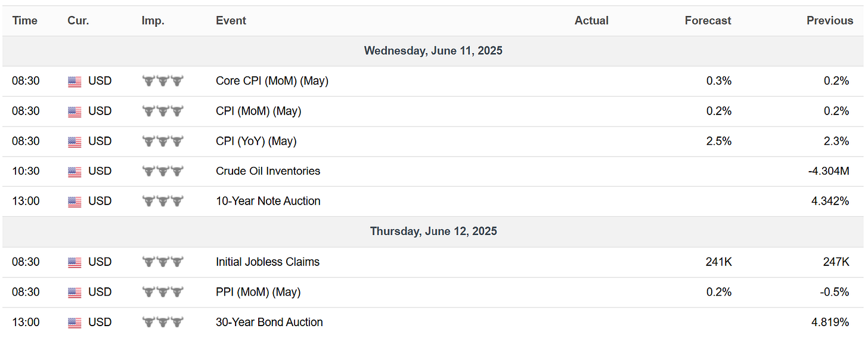The width and height of the screenshot is (868, 344).
Task: Click the bull icons for 10-Year Note Auction
Action: [163, 202]
